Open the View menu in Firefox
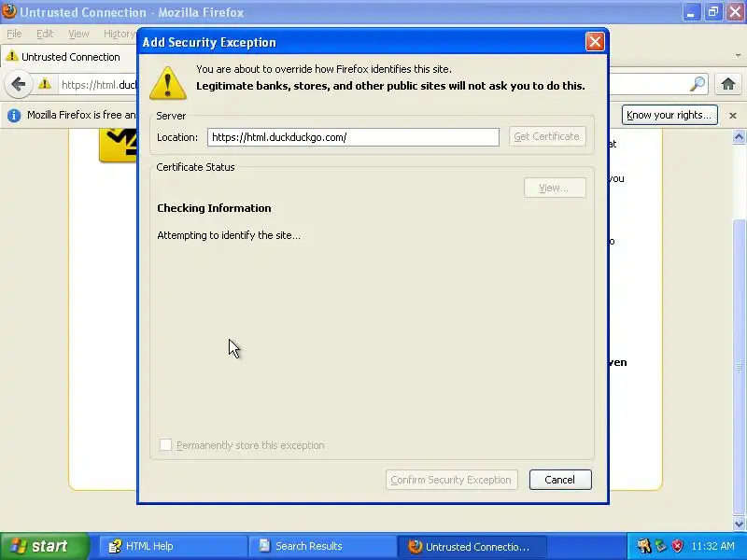This screenshot has width=747, height=560. 78,34
